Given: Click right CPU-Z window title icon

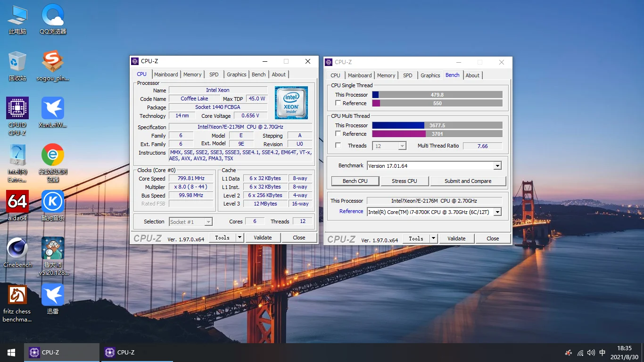Looking at the screenshot, I should point(329,62).
